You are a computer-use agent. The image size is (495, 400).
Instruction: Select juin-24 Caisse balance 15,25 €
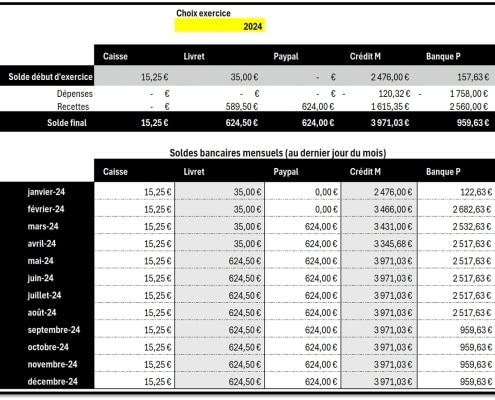158,278
